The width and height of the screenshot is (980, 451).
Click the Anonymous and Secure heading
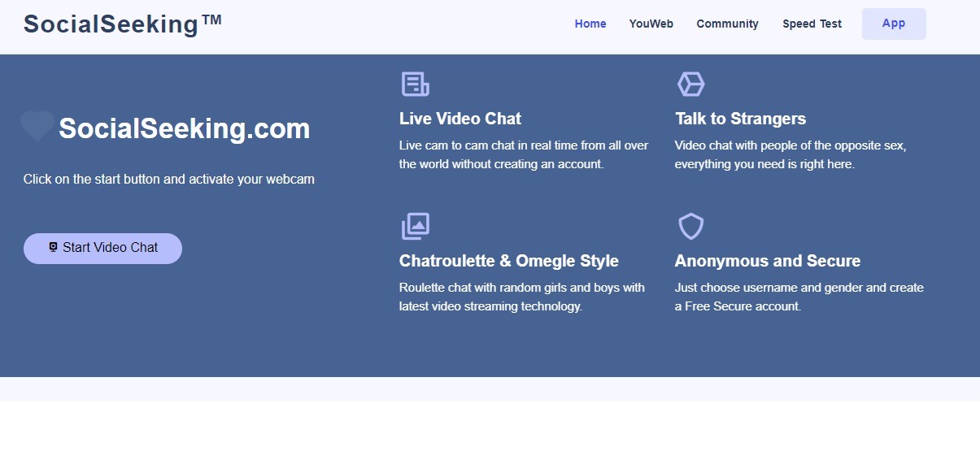pos(768,261)
